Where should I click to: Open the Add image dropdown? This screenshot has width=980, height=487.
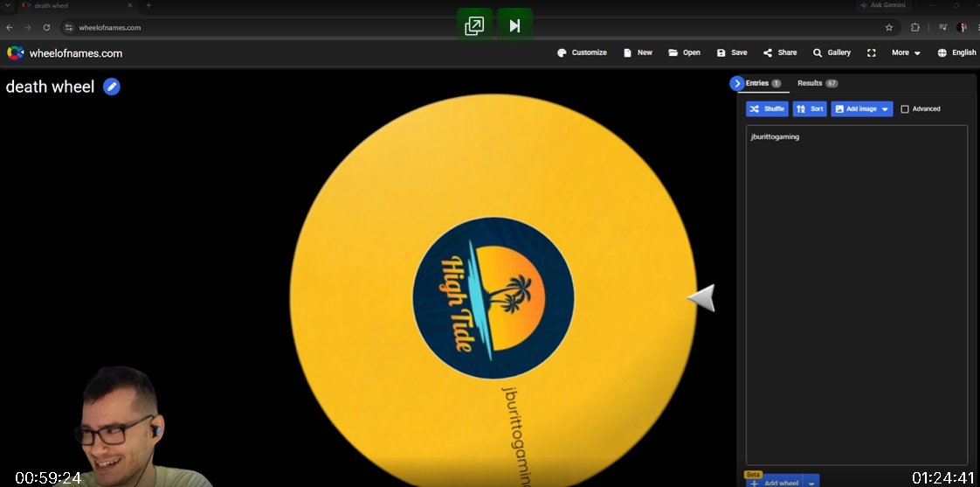coord(861,109)
